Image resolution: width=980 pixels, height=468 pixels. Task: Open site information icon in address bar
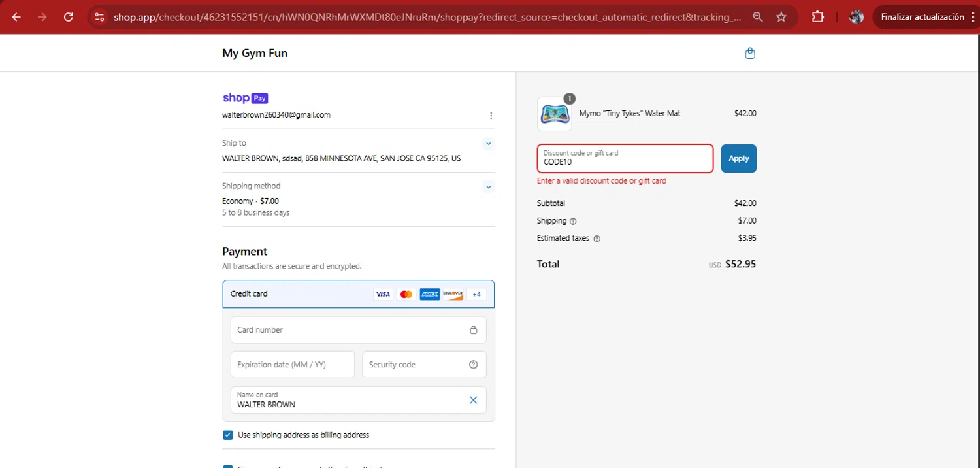click(x=99, y=17)
